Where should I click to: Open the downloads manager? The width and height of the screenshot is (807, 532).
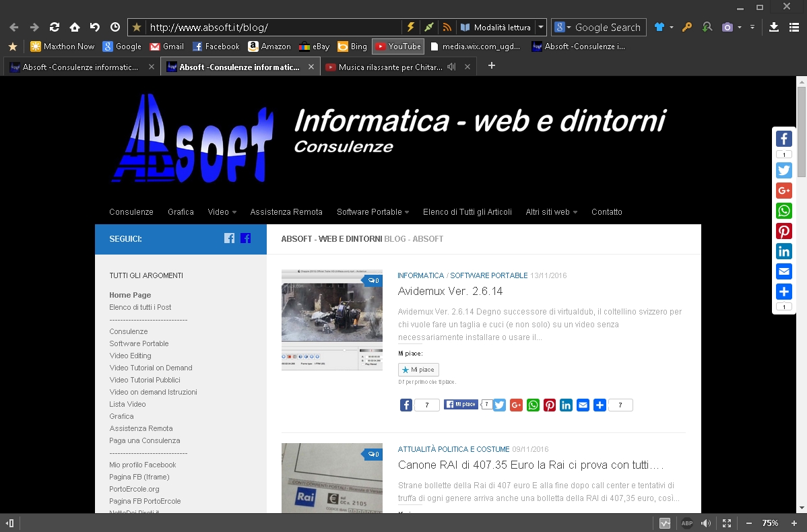coord(773,27)
